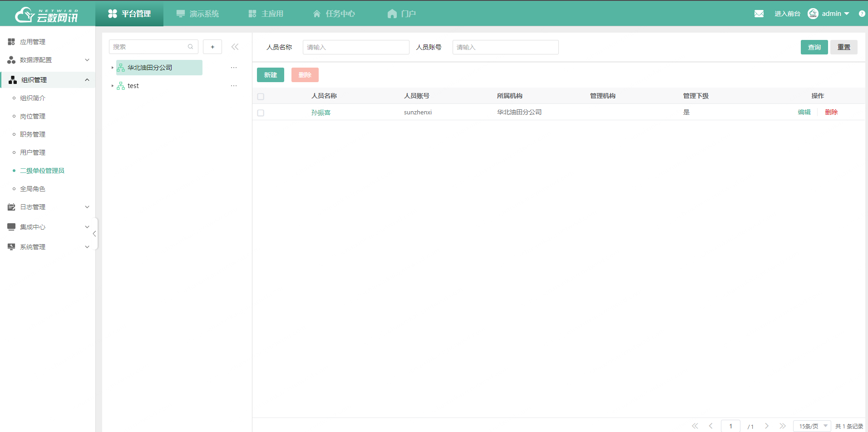Click the 编辑 link for 孙振喜
The image size is (868, 432).
[804, 112]
